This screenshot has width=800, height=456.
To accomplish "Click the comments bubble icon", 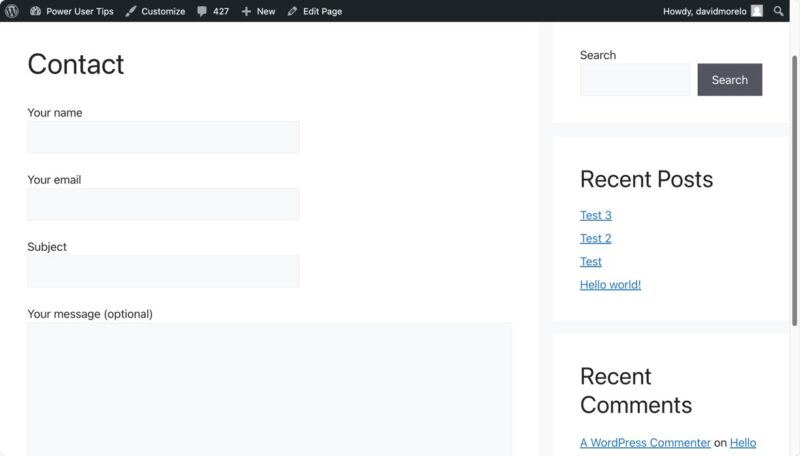I will point(202,11).
